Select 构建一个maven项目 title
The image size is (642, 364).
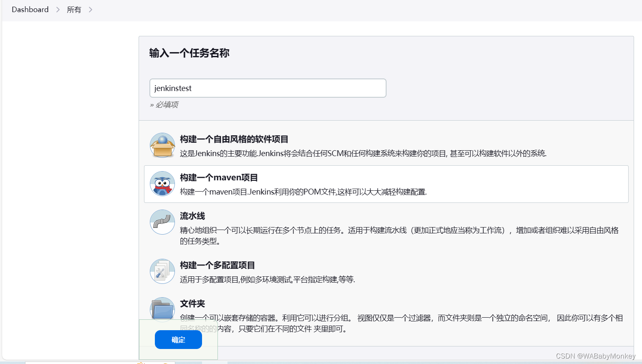pos(219,177)
